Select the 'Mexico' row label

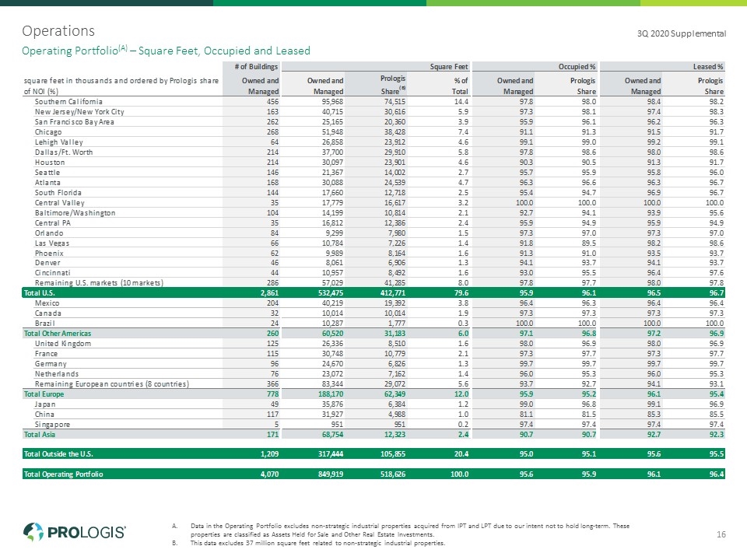point(47,303)
